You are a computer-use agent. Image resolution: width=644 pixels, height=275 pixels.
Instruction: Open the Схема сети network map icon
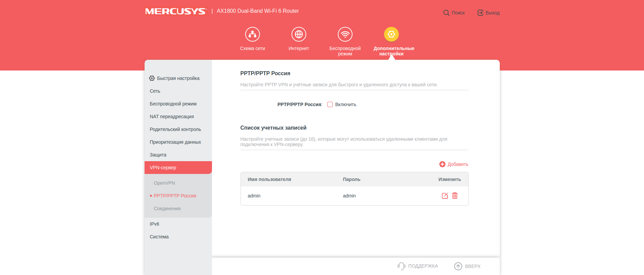click(x=252, y=34)
